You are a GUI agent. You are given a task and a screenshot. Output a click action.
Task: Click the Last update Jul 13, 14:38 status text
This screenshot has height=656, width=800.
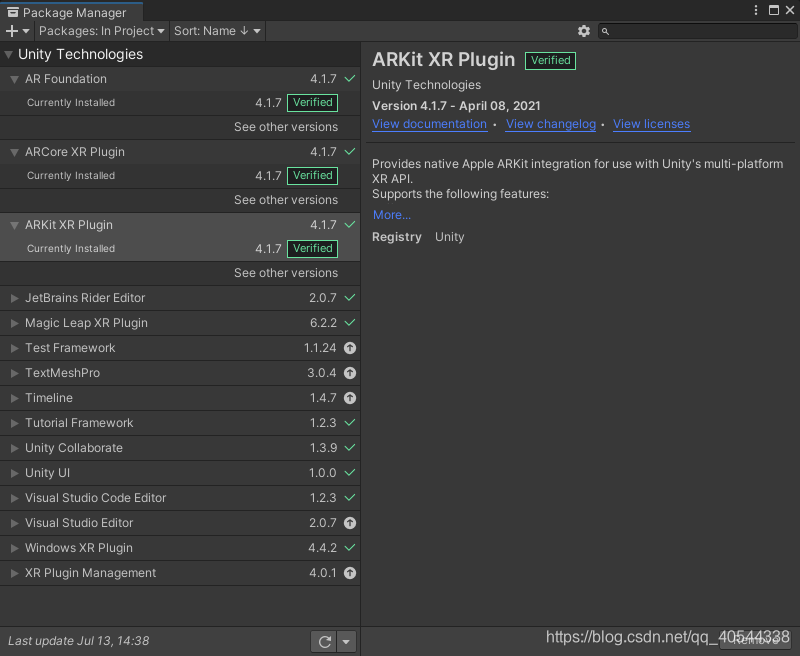click(x=79, y=641)
